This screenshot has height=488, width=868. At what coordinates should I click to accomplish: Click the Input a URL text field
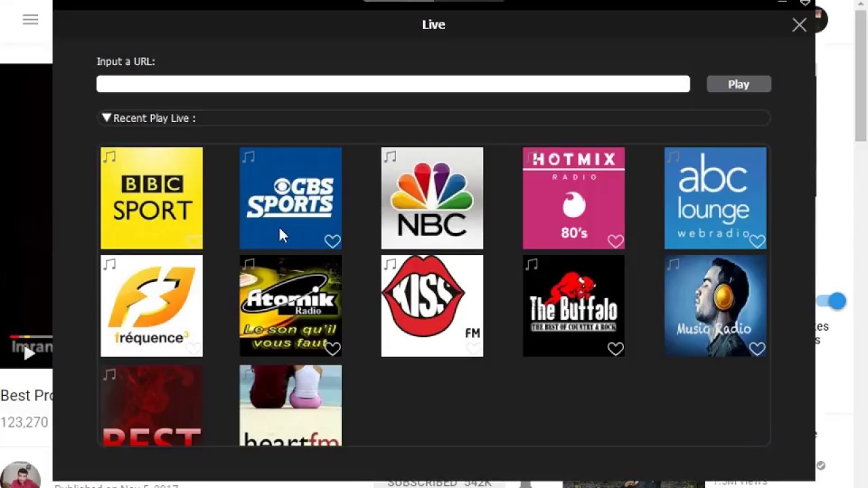coord(393,84)
